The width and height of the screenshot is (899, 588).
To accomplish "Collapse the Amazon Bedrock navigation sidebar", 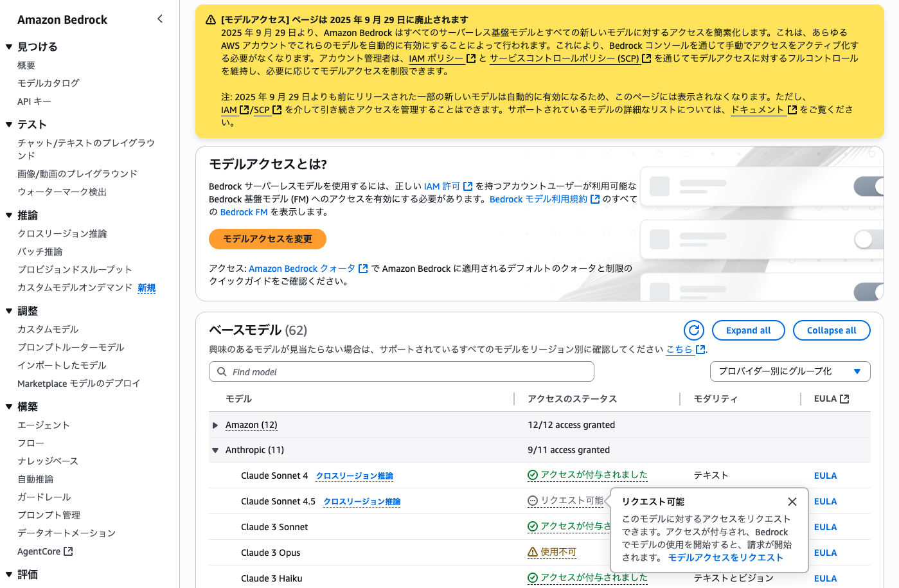I will [x=159, y=19].
